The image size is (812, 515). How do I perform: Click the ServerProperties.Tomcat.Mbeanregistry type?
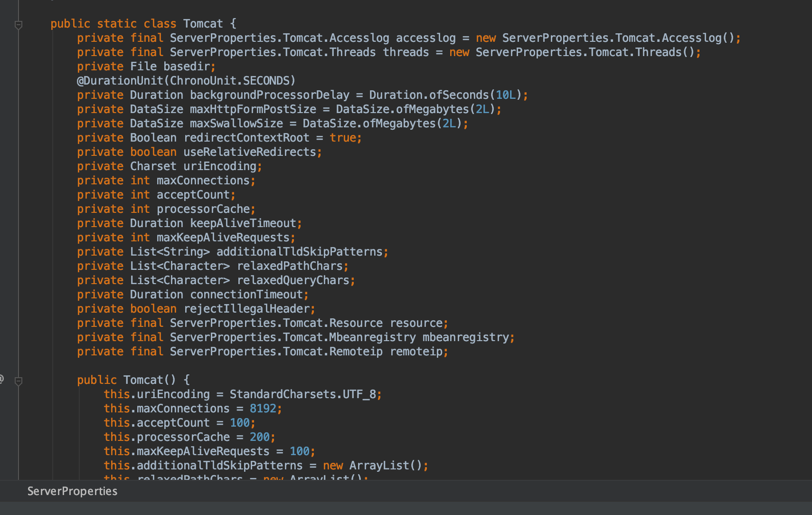[x=293, y=337]
